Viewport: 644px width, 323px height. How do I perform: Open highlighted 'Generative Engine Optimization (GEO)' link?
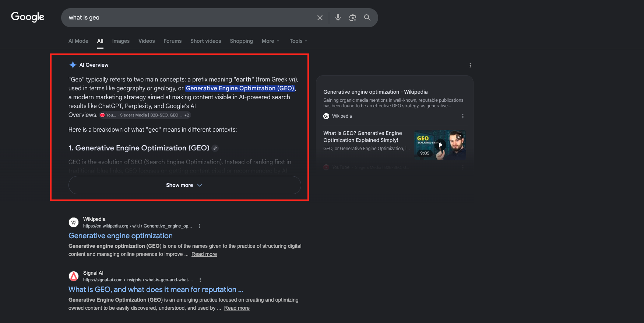tap(240, 88)
